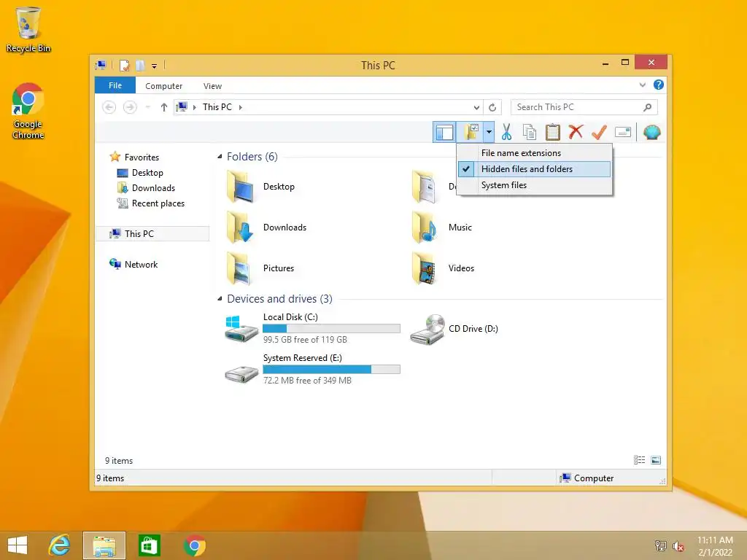Select Recent places in sidebar
This screenshot has width=747, height=560.
(150, 203)
